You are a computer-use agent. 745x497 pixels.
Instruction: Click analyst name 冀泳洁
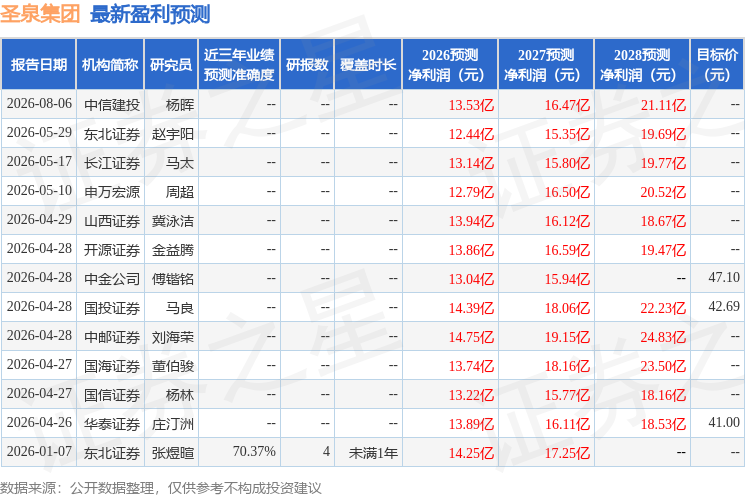[x=173, y=221]
